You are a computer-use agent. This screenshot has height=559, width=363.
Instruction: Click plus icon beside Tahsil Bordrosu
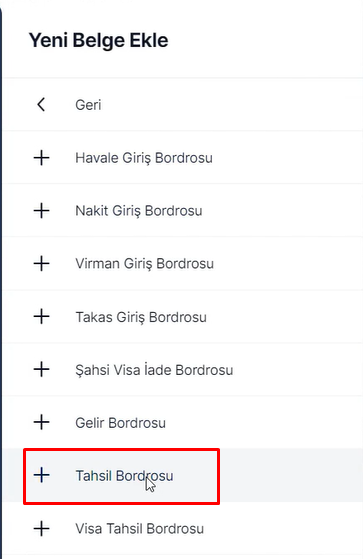pos(41,475)
